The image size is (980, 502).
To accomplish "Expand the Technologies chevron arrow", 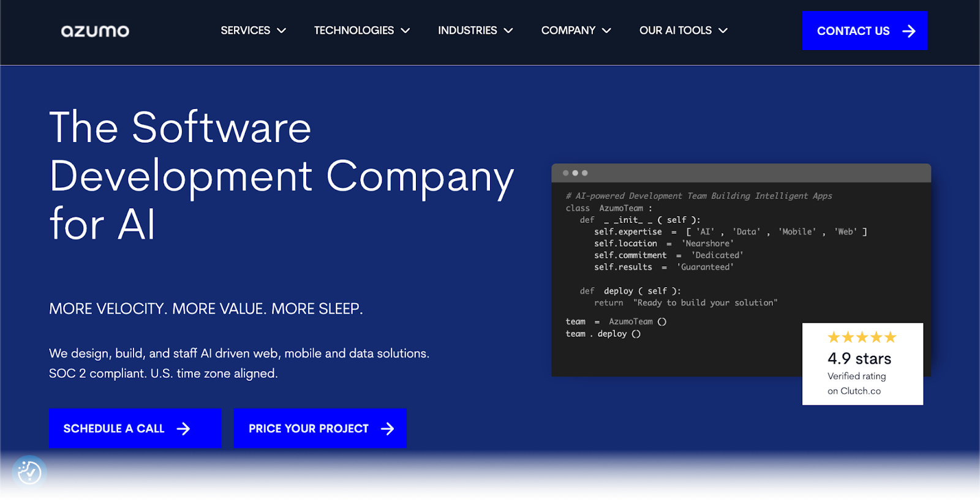I will (405, 31).
